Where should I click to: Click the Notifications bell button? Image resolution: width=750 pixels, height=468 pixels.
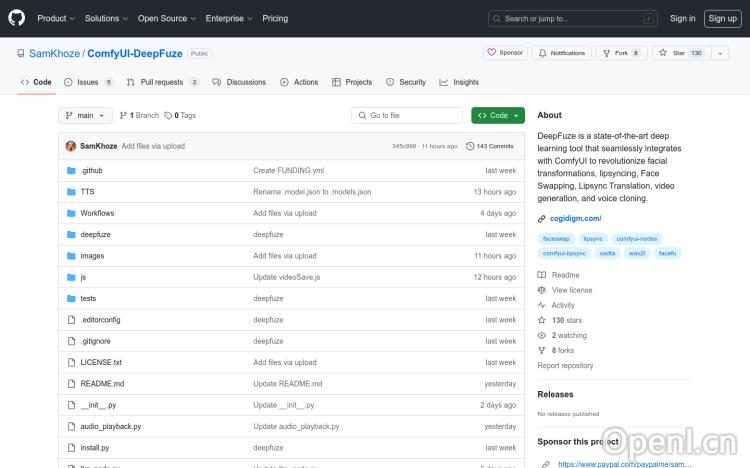pyautogui.click(x=561, y=53)
